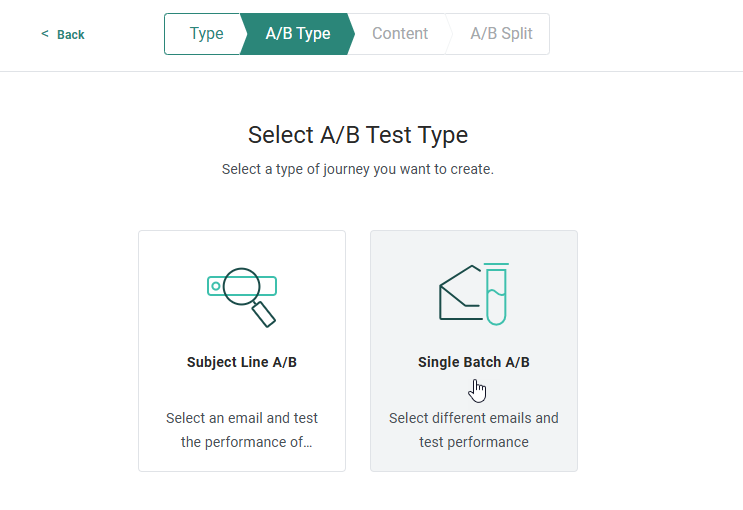Click the magnifying glass lens icon
This screenshot has height=510, width=743.
click(241, 286)
